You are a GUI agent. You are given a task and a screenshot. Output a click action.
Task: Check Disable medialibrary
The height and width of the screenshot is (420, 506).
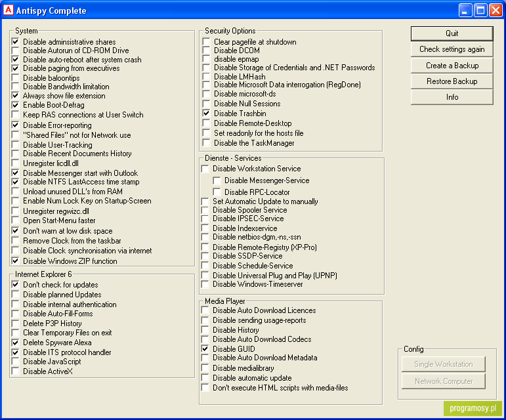pyautogui.click(x=205, y=367)
